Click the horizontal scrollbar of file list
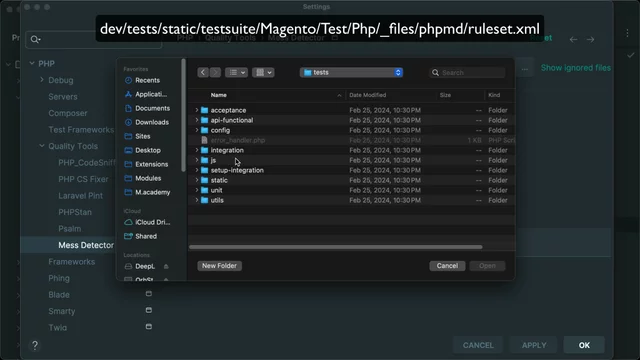This screenshot has height=360, width=640. point(336,247)
